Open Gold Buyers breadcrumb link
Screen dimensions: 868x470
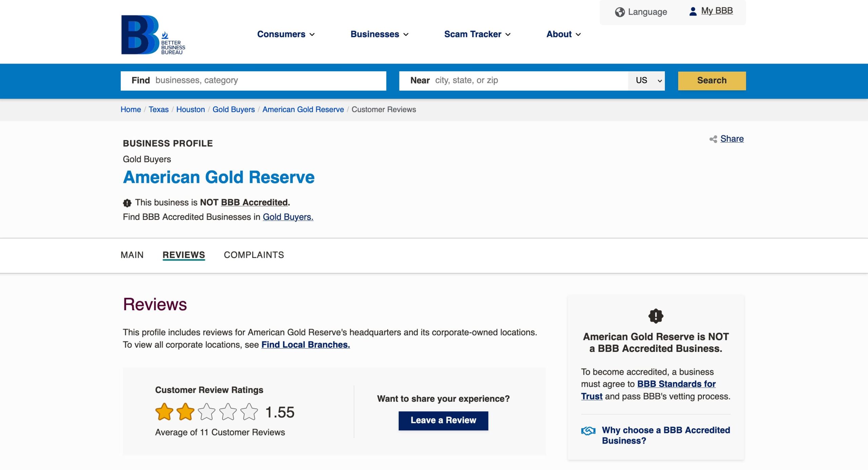(x=234, y=109)
